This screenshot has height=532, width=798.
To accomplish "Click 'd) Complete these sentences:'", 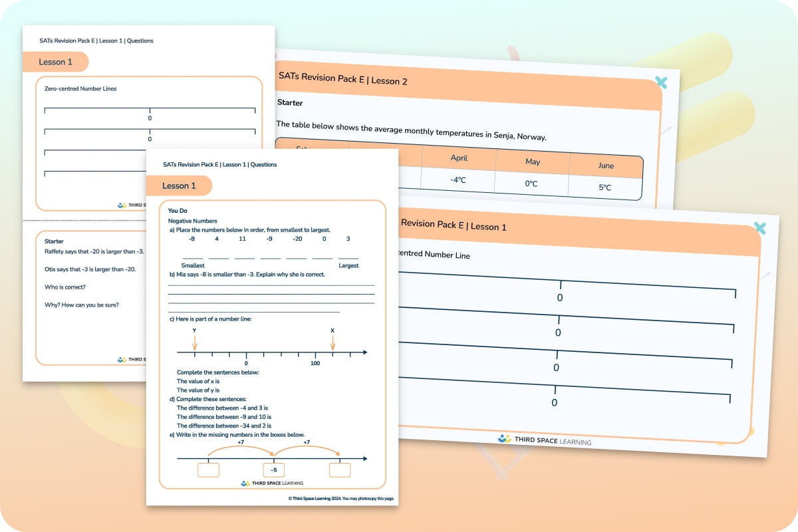I will [208, 399].
